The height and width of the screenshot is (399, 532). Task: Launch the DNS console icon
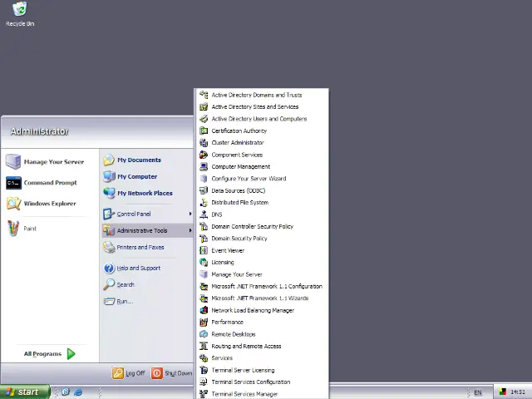(204, 214)
